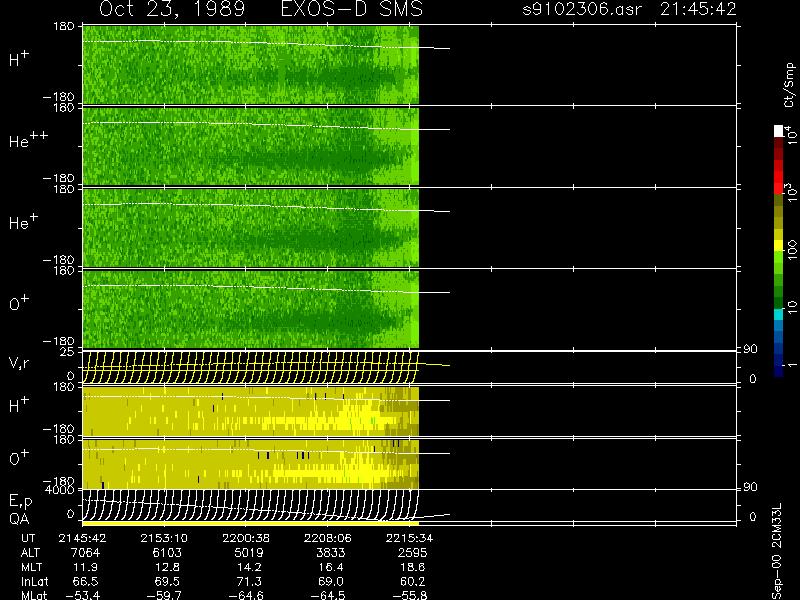Click the "QA" row label
Viewport: 800px width, 600px height.
click(19, 518)
